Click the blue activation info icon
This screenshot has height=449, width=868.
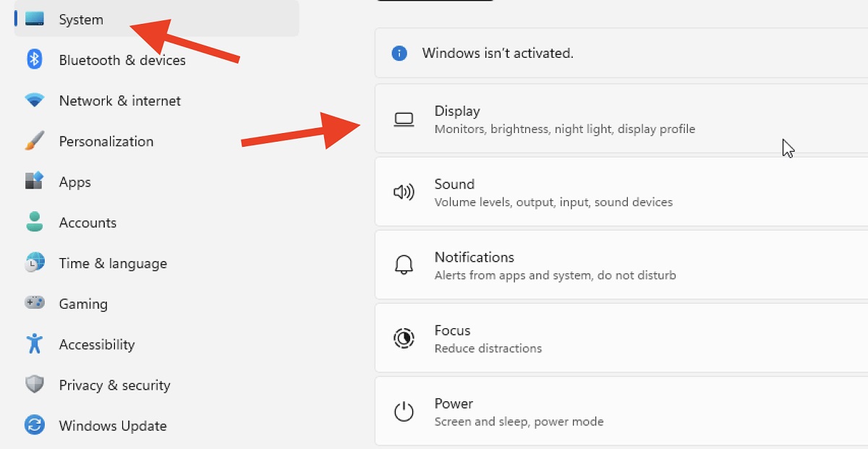(399, 53)
